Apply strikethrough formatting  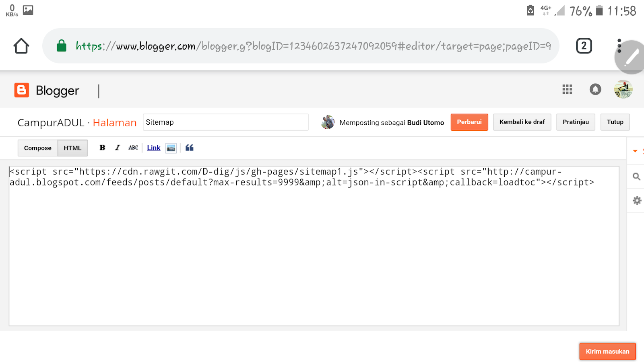point(133,148)
